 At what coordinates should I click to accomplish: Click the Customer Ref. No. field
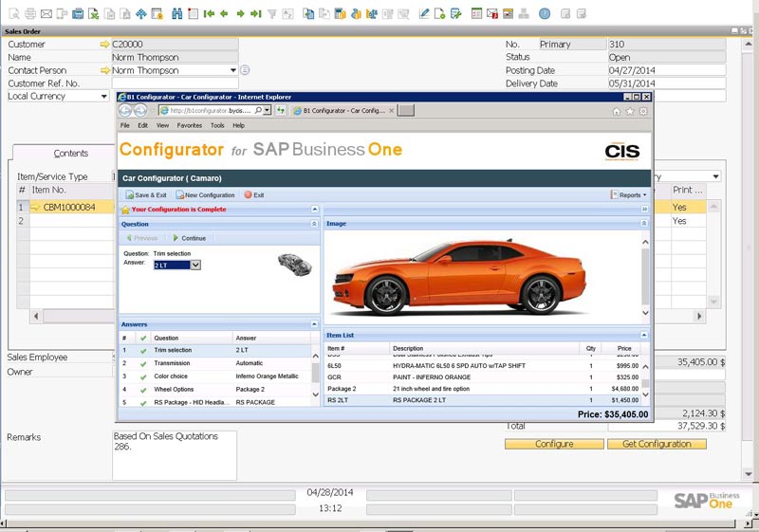pyautogui.click(x=175, y=83)
